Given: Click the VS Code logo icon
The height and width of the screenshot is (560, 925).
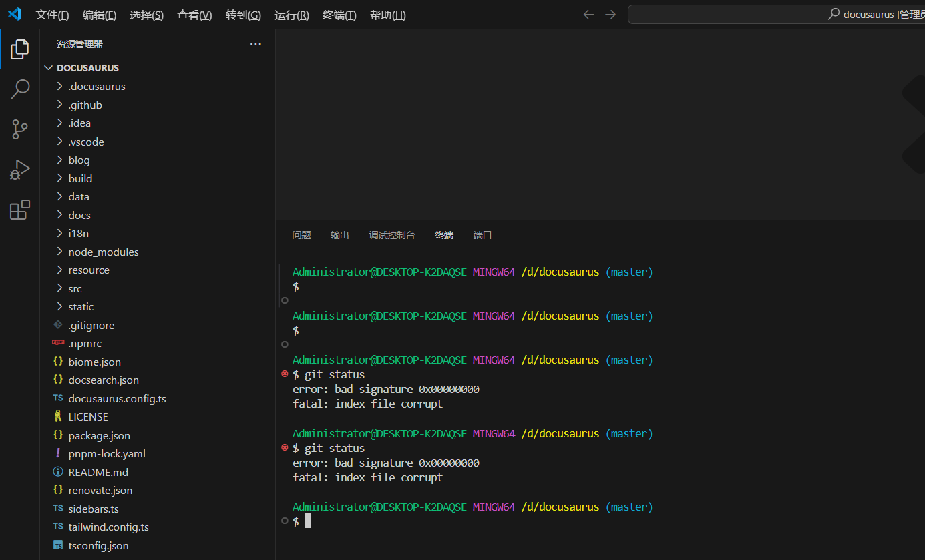Looking at the screenshot, I should point(15,14).
